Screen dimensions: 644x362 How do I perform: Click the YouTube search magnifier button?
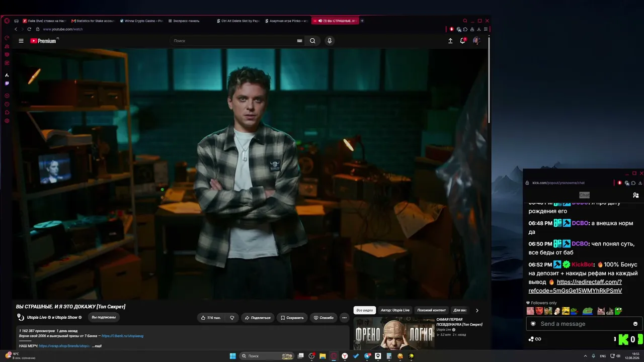(x=312, y=41)
